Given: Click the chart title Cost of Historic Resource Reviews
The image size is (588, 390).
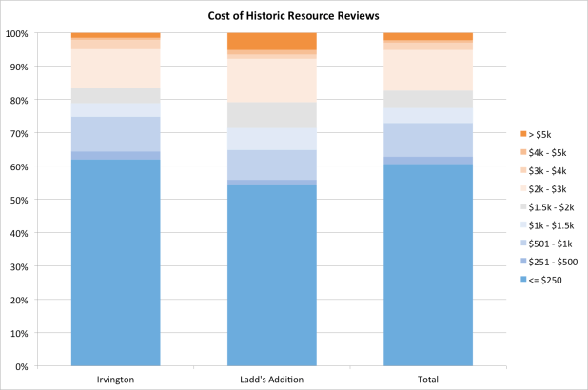Looking at the screenshot, I should 293,15.
